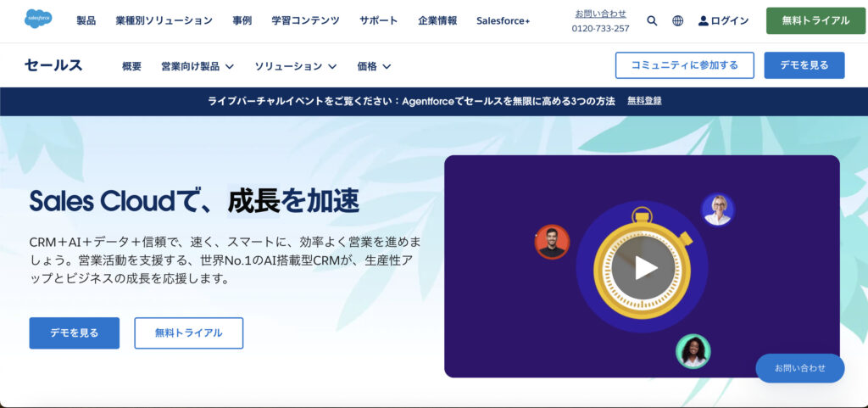Click the green 無料トライアル button

pos(815,20)
